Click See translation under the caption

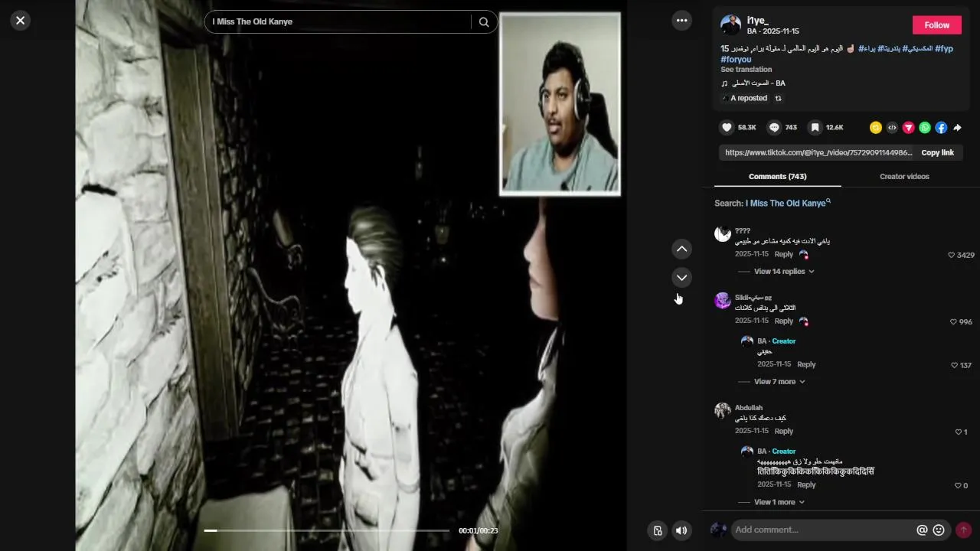click(x=746, y=70)
